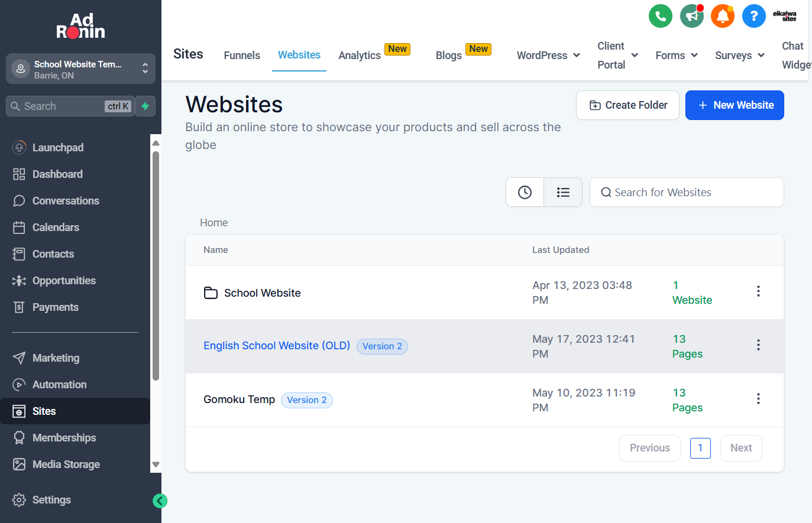Image resolution: width=812 pixels, height=523 pixels.
Task: Click the sidebar scrollbar up arrow
Action: [156, 143]
